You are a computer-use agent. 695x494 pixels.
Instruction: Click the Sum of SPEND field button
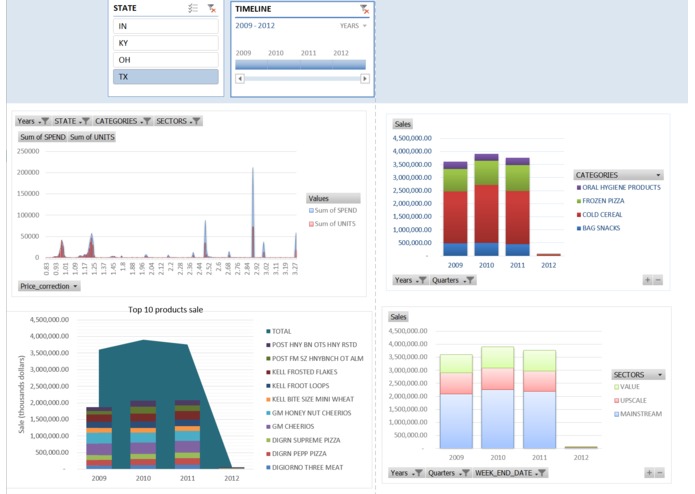[x=43, y=137]
